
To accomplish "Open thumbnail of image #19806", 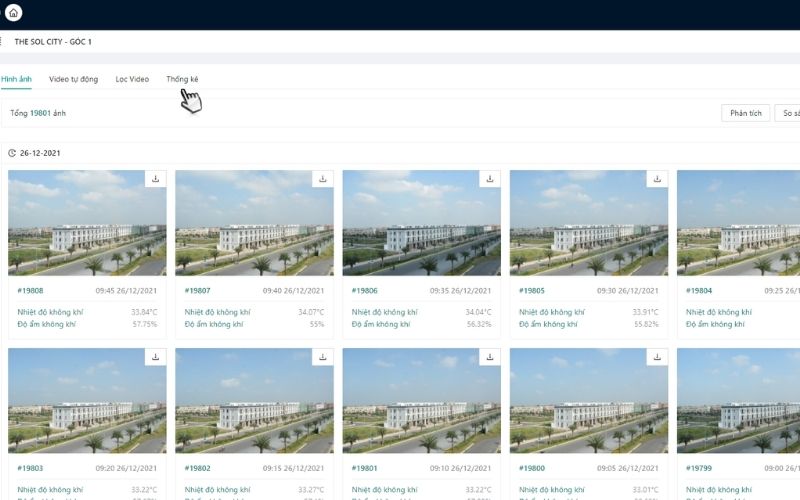I will [x=421, y=223].
